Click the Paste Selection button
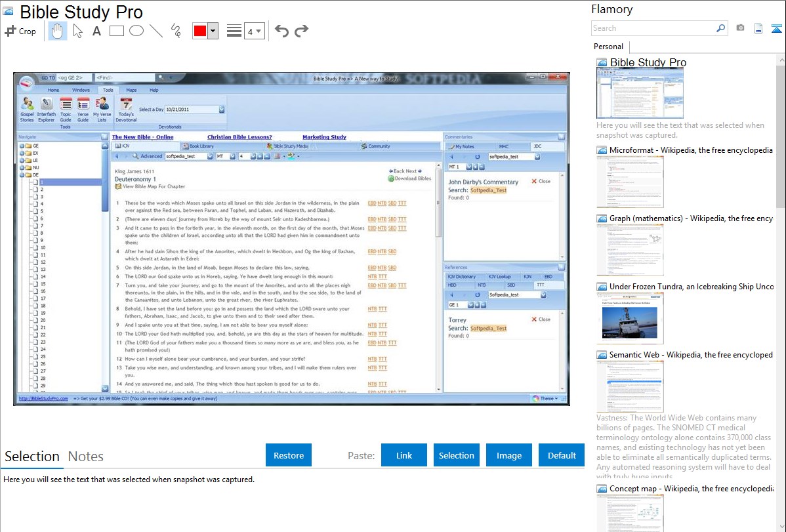The height and width of the screenshot is (532, 786). [x=456, y=455]
